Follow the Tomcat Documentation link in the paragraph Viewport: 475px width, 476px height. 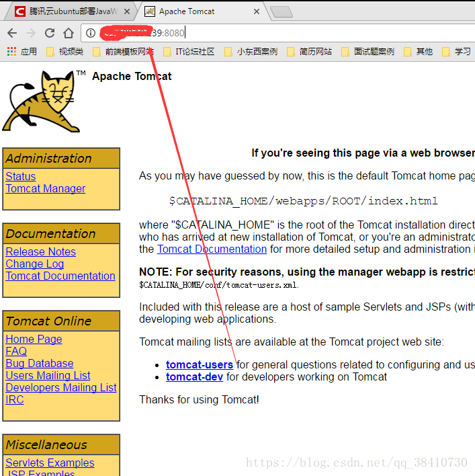[212, 249]
